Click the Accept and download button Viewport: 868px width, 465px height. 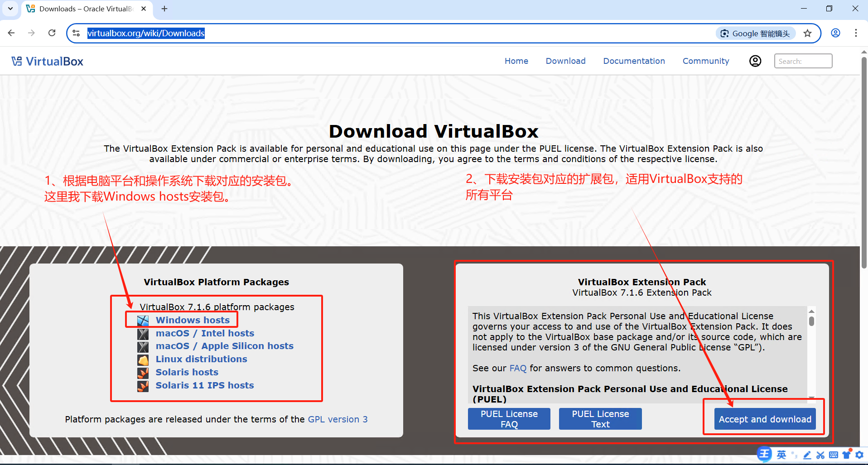pyautogui.click(x=765, y=419)
